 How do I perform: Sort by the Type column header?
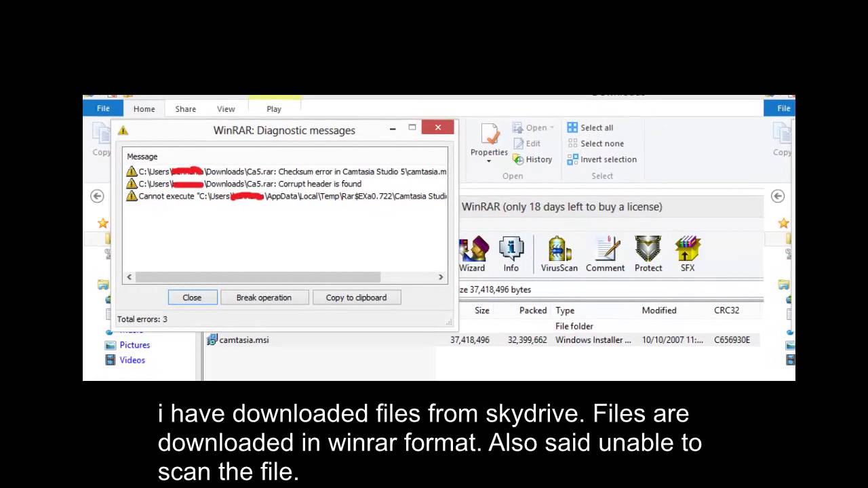pyautogui.click(x=565, y=310)
